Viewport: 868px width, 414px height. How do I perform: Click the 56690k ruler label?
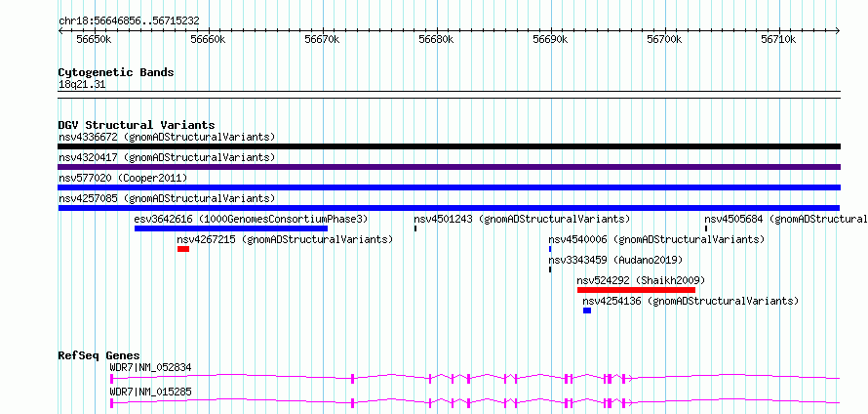(550, 39)
